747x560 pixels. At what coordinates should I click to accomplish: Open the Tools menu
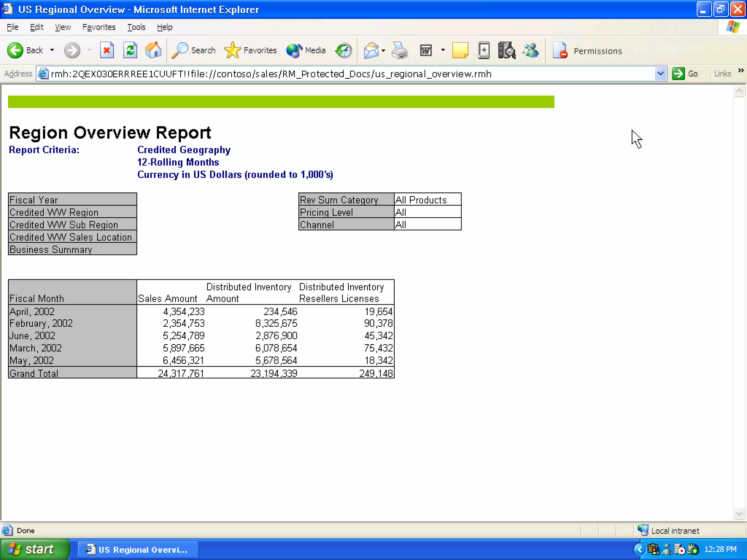click(x=136, y=27)
